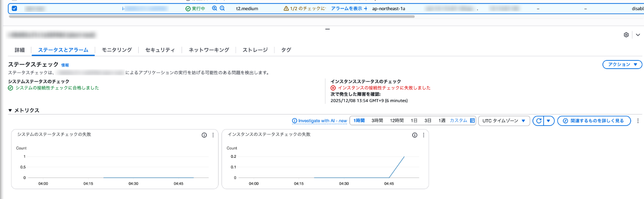Open the アクション dropdown menu

[622, 64]
